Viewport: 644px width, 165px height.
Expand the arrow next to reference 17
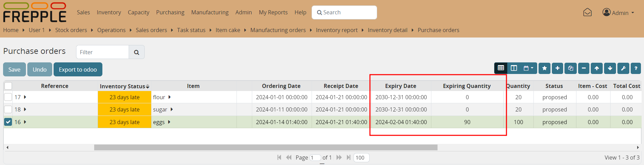25,97
